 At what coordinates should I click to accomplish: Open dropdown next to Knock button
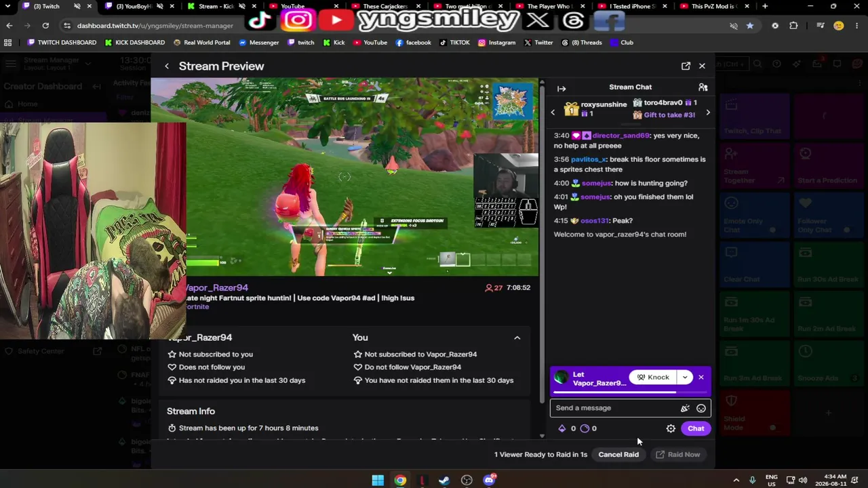[x=685, y=378]
